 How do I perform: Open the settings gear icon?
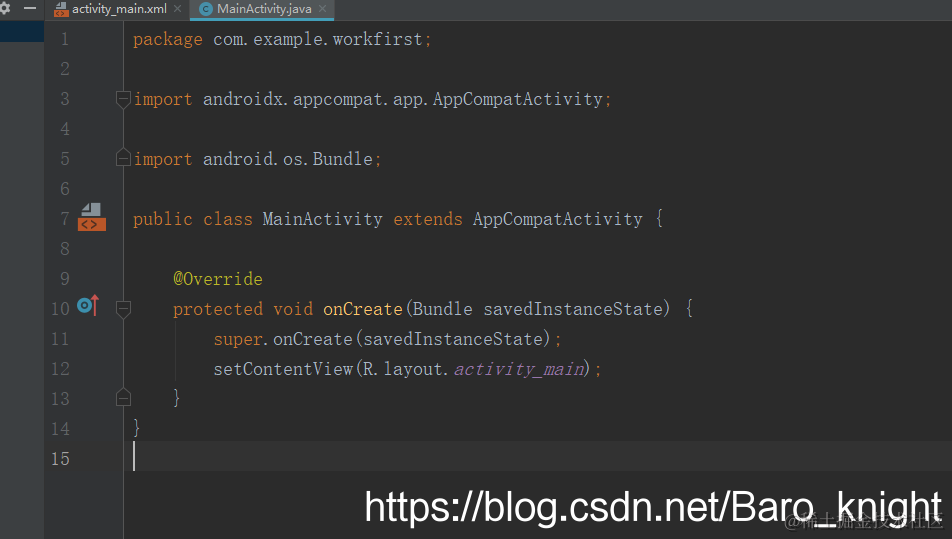point(5,8)
